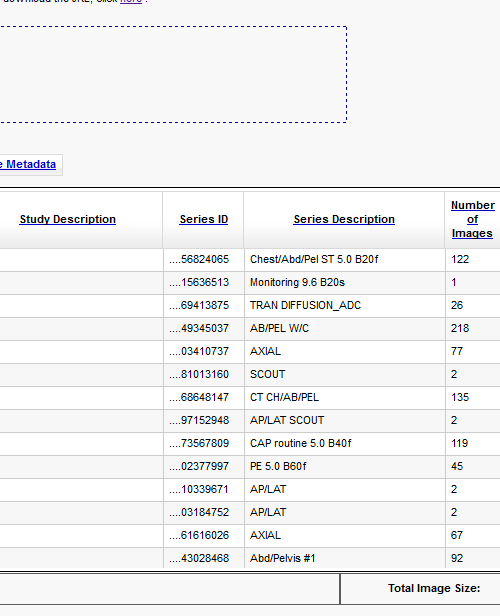Sort by Series Description column header

click(x=344, y=219)
